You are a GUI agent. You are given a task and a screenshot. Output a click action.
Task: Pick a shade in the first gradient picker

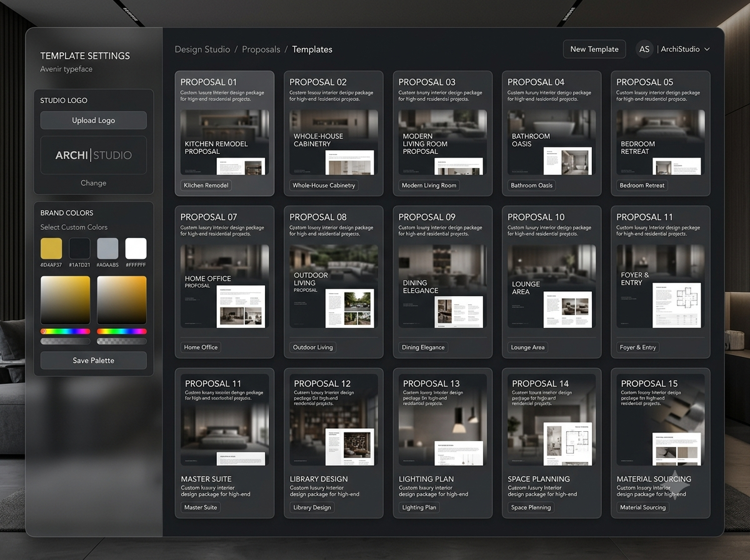tap(65, 299)
